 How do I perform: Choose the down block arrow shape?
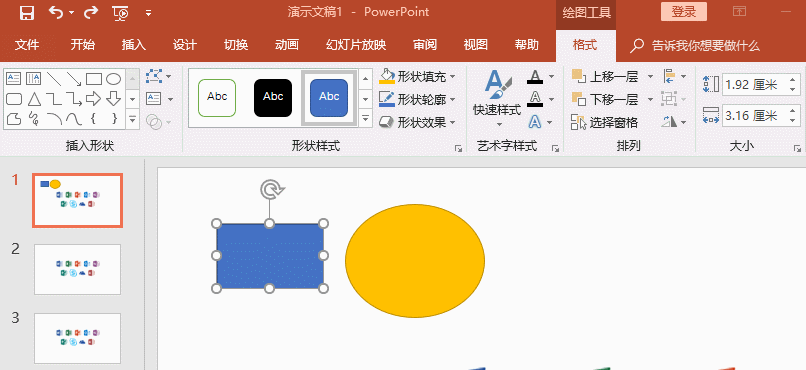114,99
